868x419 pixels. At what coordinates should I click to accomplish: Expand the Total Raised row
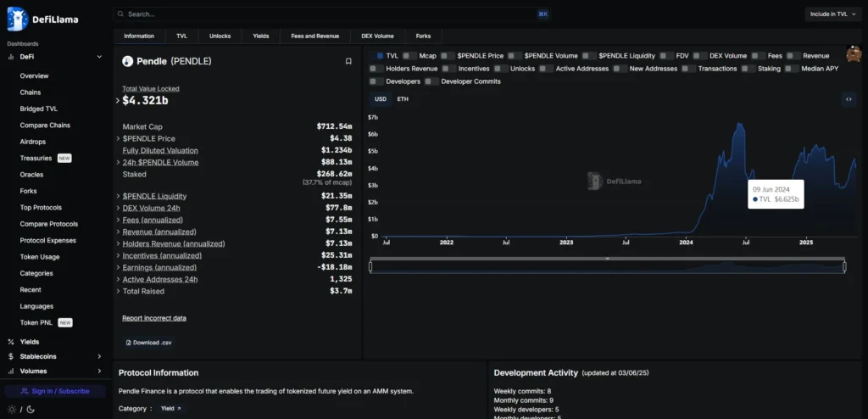118,291
